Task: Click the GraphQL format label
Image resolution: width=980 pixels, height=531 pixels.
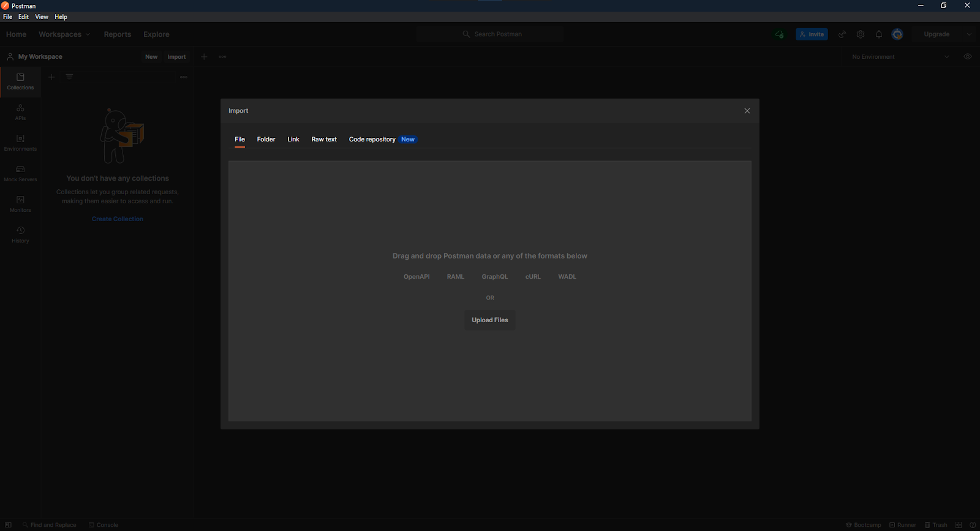Action: coord(495,277)
